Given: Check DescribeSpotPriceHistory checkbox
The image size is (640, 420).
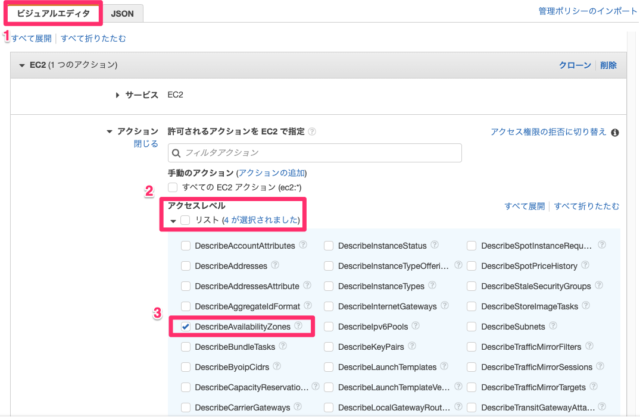Looking at the screenshot, I should 471,266.
